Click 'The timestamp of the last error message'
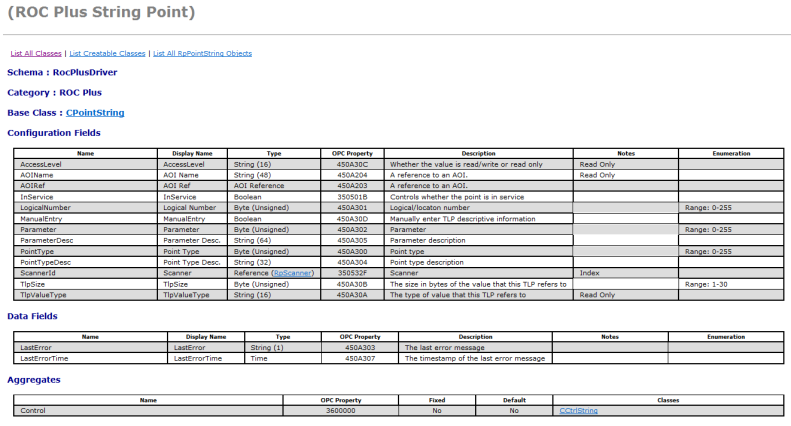This screenshot has width=791, height=426. click(x=475, y=359)
